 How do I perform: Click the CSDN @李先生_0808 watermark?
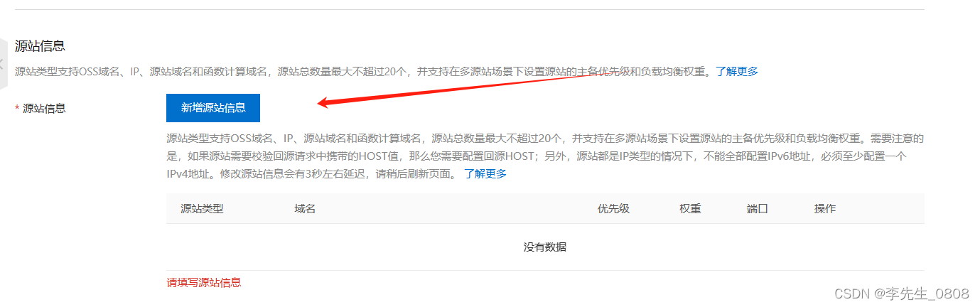pos(902,293)
